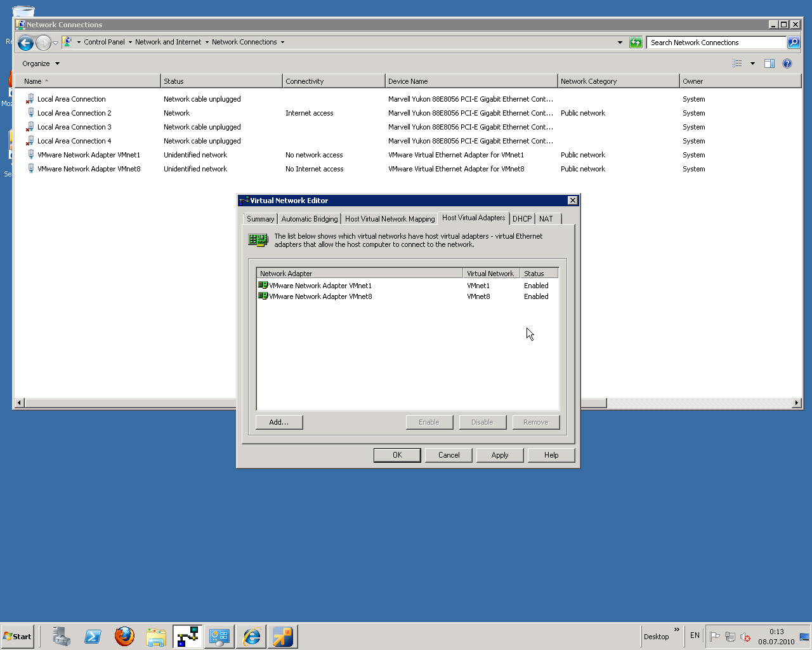Click the Show Desktop icon beside clock

(805, 637)
